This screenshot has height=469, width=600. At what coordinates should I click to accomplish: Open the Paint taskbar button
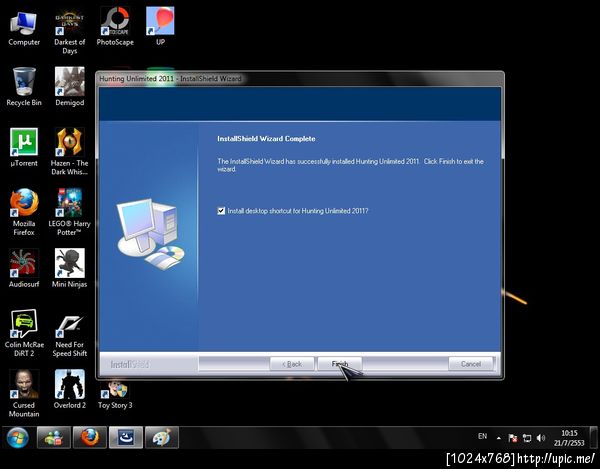(162, 437)
